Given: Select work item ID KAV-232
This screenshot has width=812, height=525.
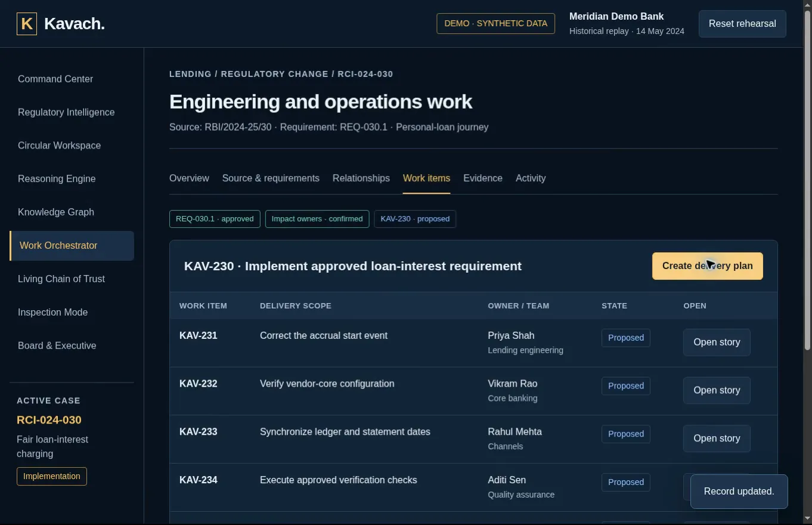Looking at the screenshot, I should coord(199,384).
